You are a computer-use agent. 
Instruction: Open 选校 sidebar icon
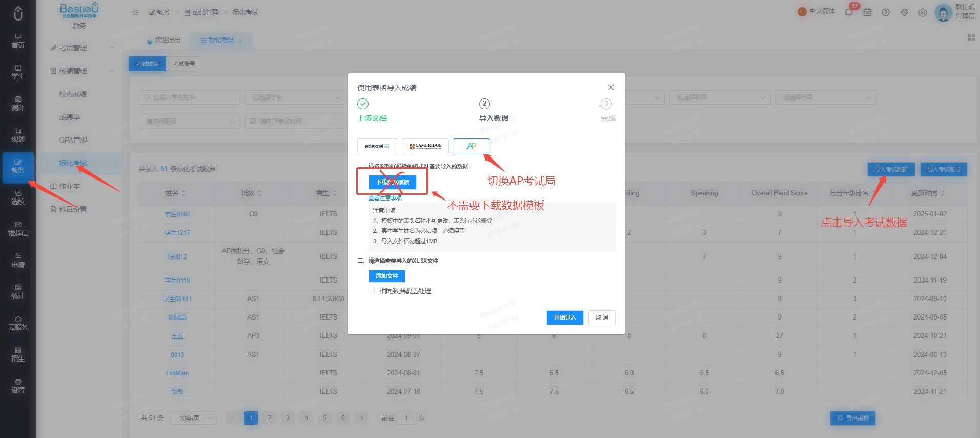[x=18, y=197]
